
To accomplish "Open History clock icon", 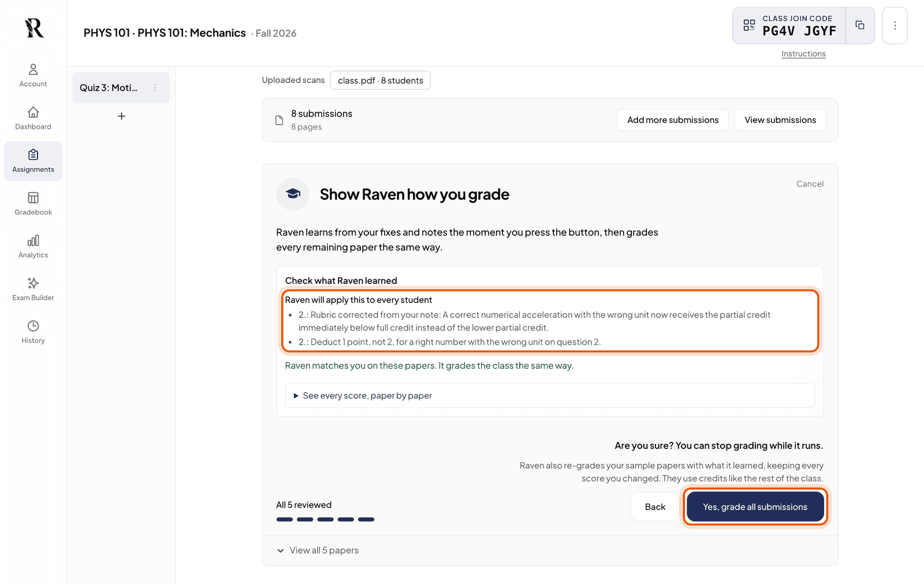I will pyautogui.click(x=33, y=325).
